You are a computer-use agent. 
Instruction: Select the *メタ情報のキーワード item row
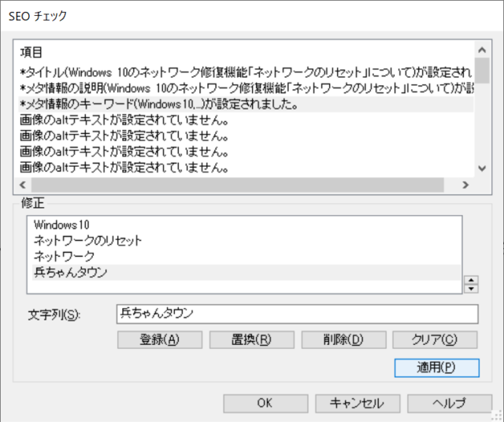pos(246,104)
